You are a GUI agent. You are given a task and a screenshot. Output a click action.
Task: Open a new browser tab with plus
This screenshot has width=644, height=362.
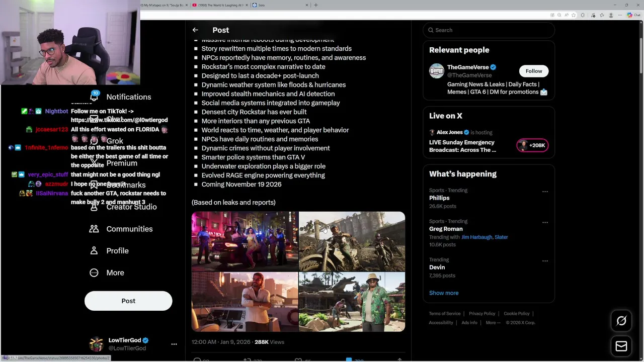[x=316, y=5]
